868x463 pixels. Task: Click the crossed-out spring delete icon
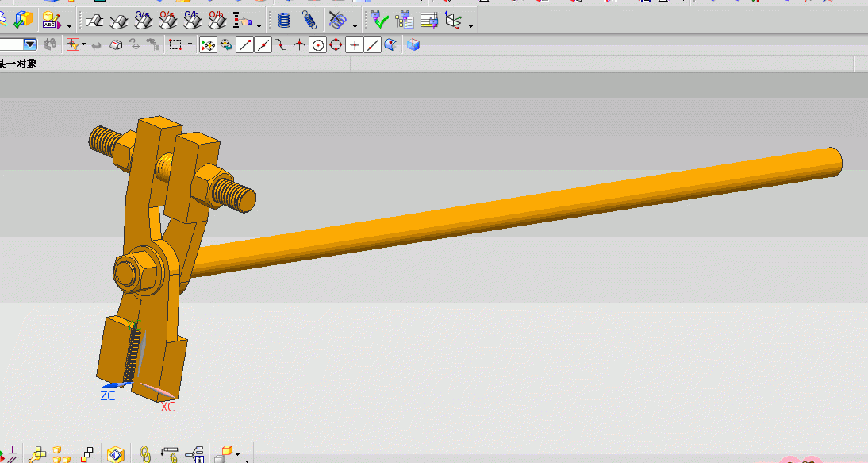(x=337, y=21)
